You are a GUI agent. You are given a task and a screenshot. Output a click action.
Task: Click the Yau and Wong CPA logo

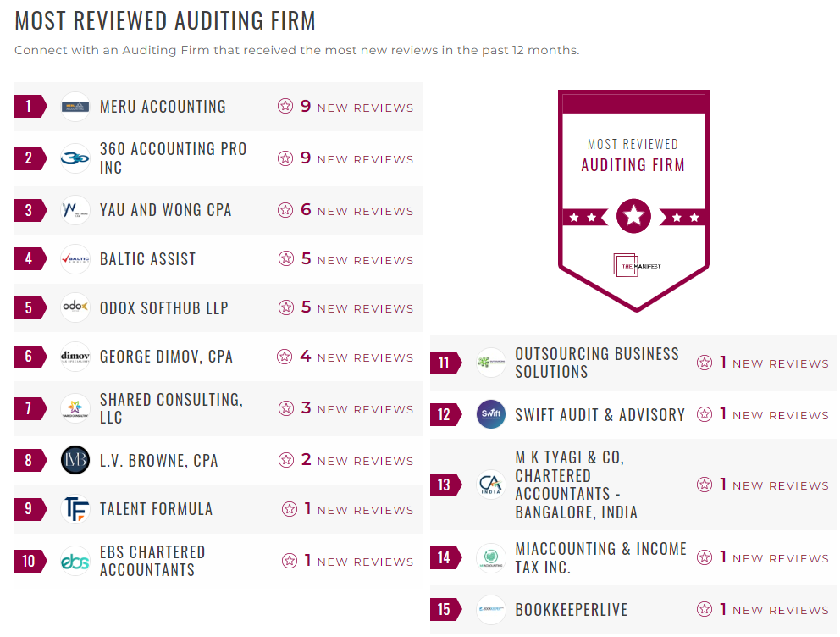(x=75, y=210)
